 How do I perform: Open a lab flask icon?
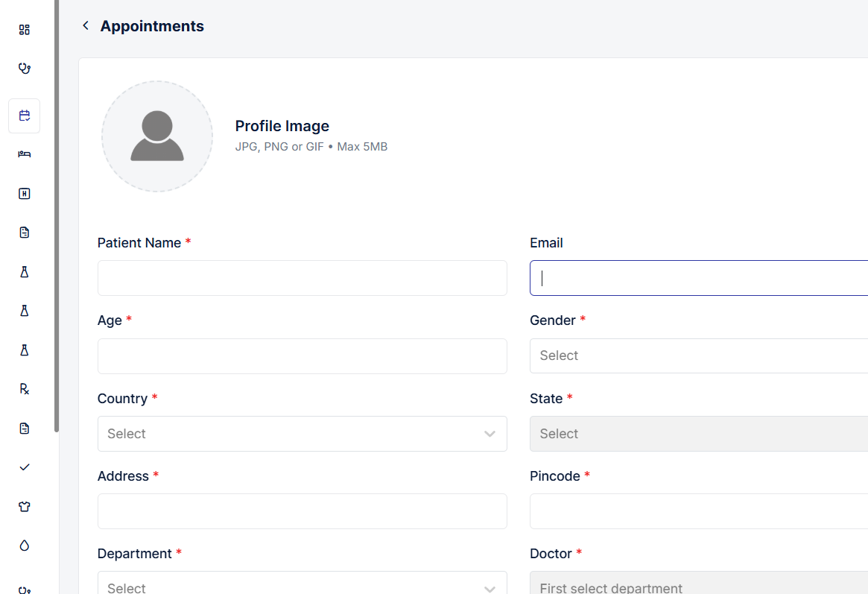[x=24, y=272]
